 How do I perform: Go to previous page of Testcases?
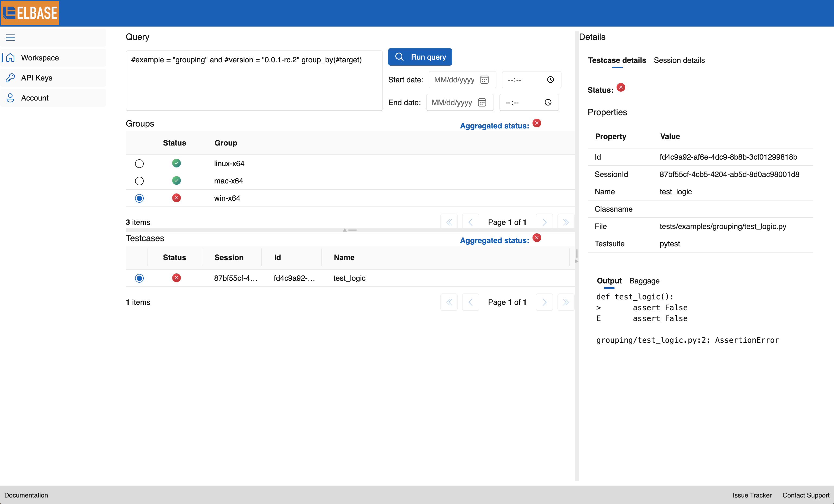tap(470, 302)
